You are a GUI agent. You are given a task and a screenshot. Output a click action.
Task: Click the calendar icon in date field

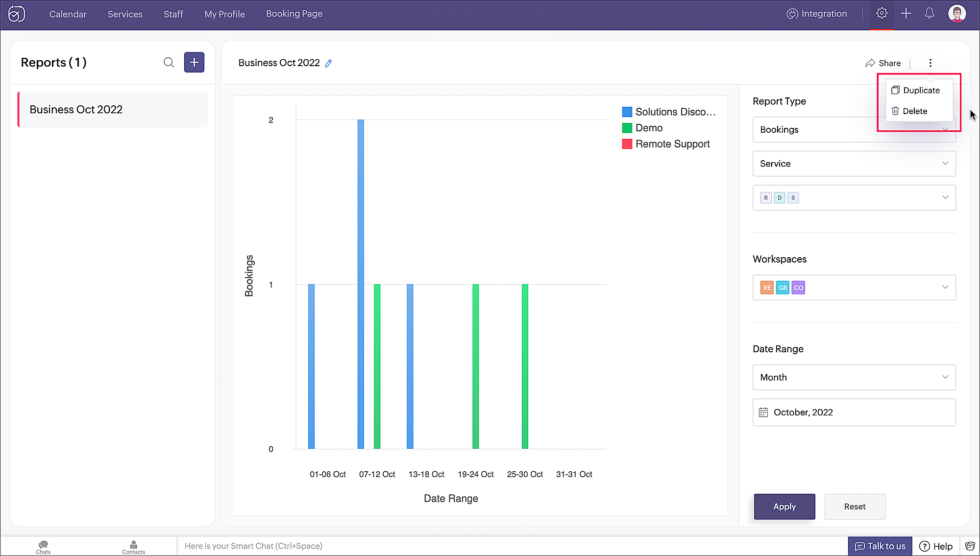tap(763, 412)
